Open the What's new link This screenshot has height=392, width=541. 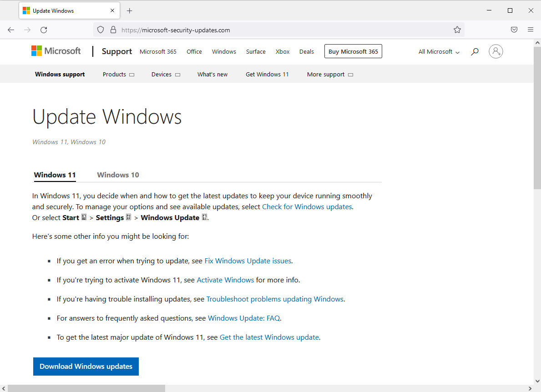click(212, 74)
